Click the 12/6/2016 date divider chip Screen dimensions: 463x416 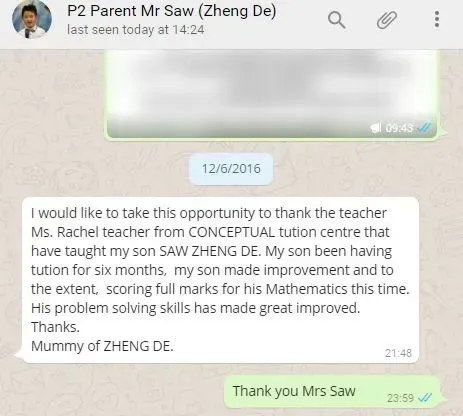[x=231, y=169]
